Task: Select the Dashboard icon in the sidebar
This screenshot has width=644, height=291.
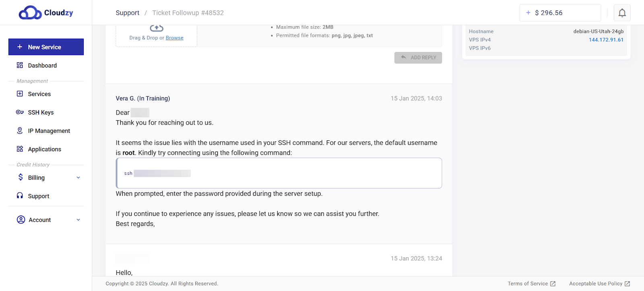Action: tap(20, 65)
